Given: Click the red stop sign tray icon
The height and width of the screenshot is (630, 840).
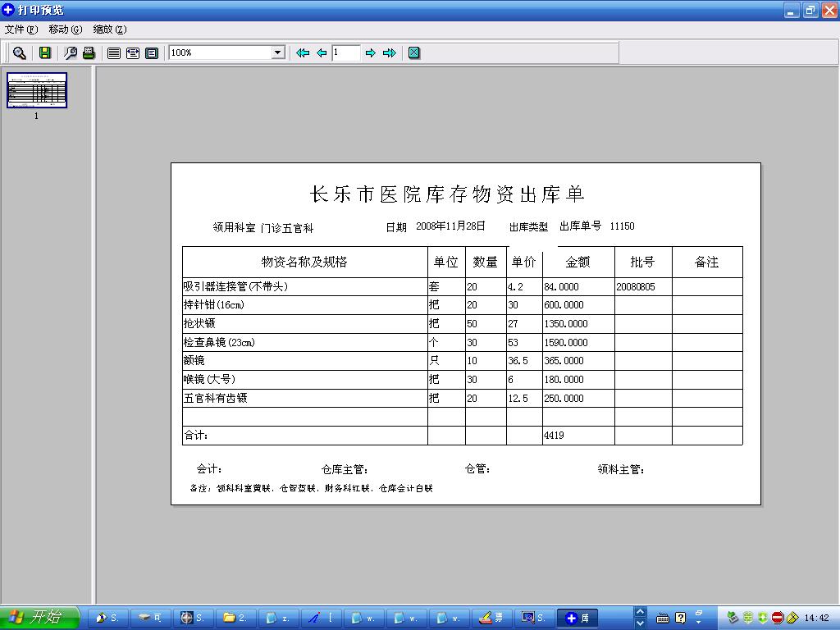Looking at the screenshot, I should [x=778, y=618].
